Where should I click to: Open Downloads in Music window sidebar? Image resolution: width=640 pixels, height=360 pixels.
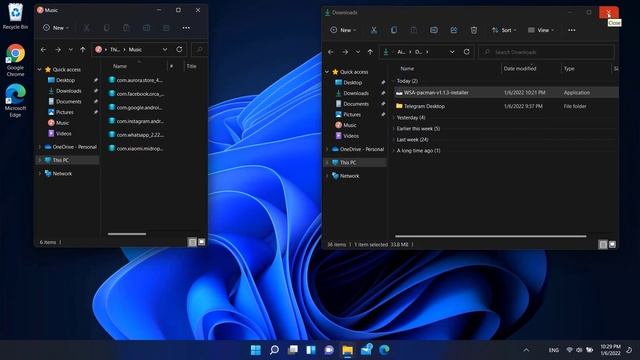point(69,91)
